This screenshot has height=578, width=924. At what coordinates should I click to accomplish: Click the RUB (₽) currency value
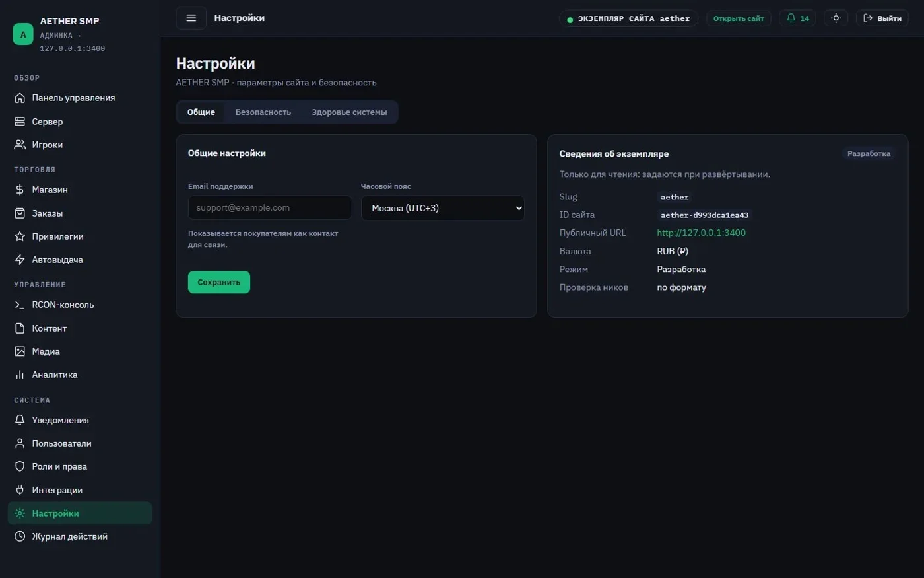click(x=673, y=251)
